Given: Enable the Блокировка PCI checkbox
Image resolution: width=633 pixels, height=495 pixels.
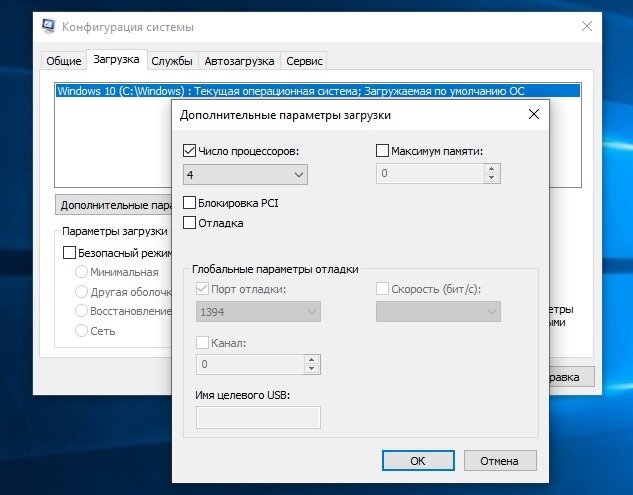Looking at the screenshot, I should coord(189,203).
